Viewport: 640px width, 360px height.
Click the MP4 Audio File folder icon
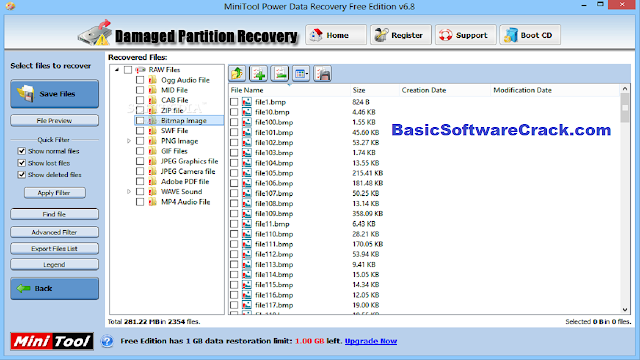point(153,202)
